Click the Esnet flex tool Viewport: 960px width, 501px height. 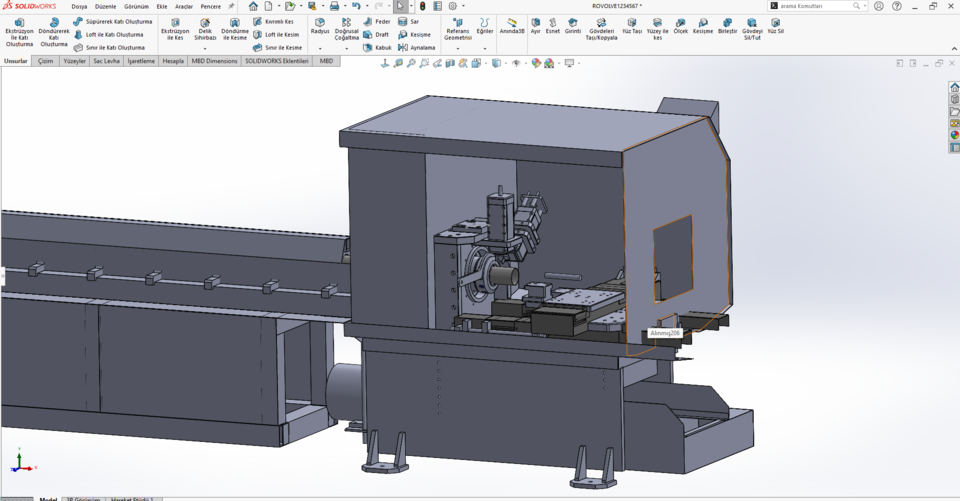pos(553,26)
